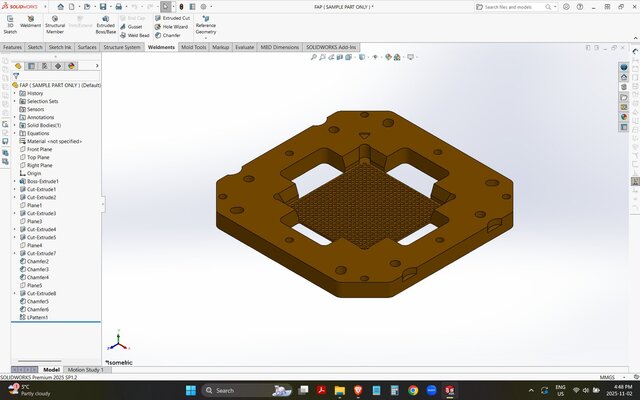Open the Evaluate tab
This screenshot has height=400, width=640.
pos(244,47)
